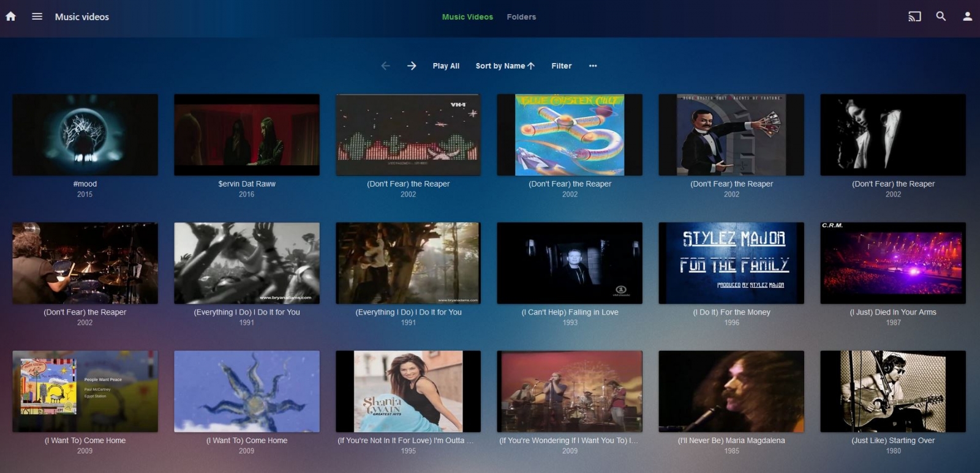Open the cast to device icon
The width and height of the screenshot is (980, 473).
pos(914,17)
